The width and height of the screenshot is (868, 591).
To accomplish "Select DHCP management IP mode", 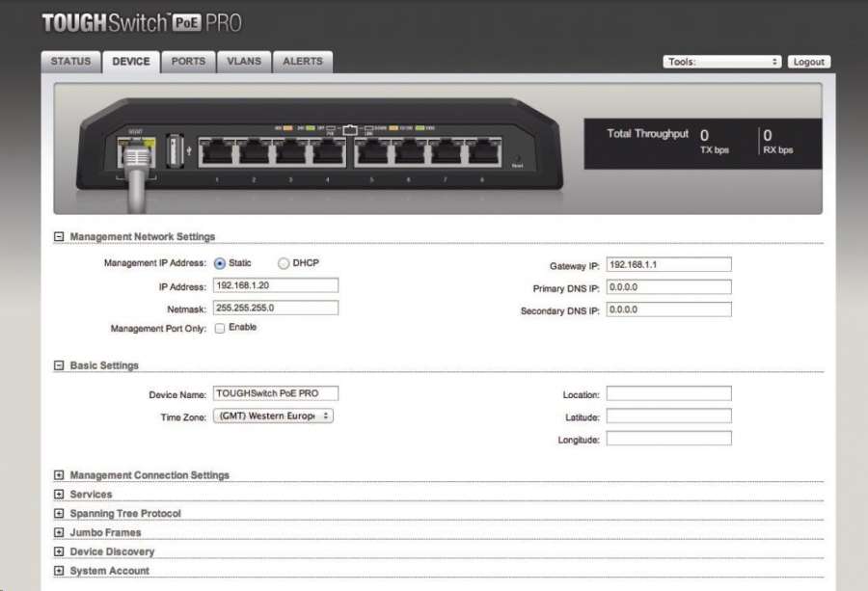I will point(284,263).
